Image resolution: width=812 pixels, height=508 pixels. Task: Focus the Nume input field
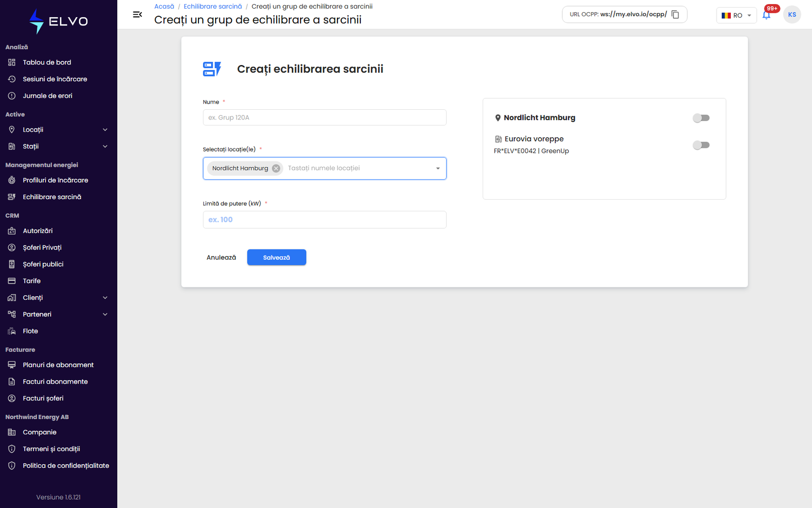pos(325,117)
